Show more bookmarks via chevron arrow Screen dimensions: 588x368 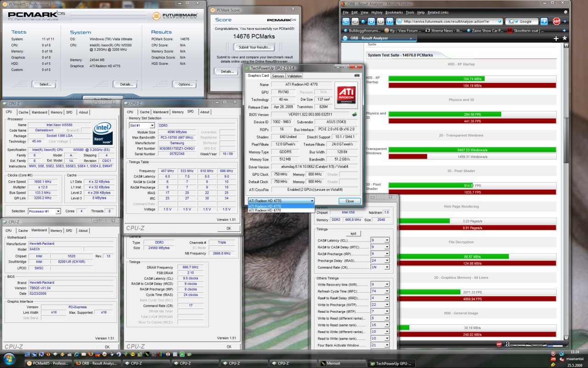(564, 31)
